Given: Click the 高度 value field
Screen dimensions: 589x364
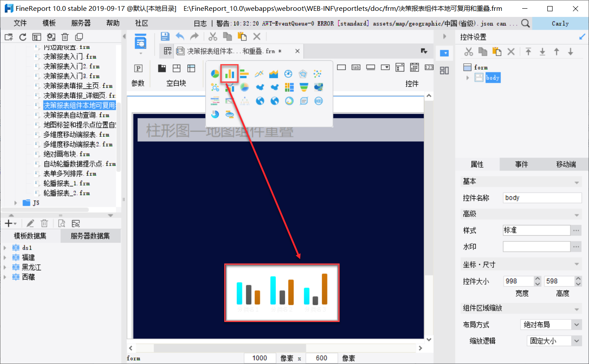Looking at the screenshot, I should click(559, 281).
